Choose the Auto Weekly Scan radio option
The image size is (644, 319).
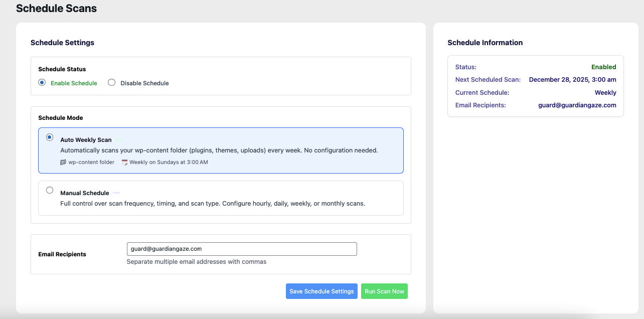[x=50, y=137]
